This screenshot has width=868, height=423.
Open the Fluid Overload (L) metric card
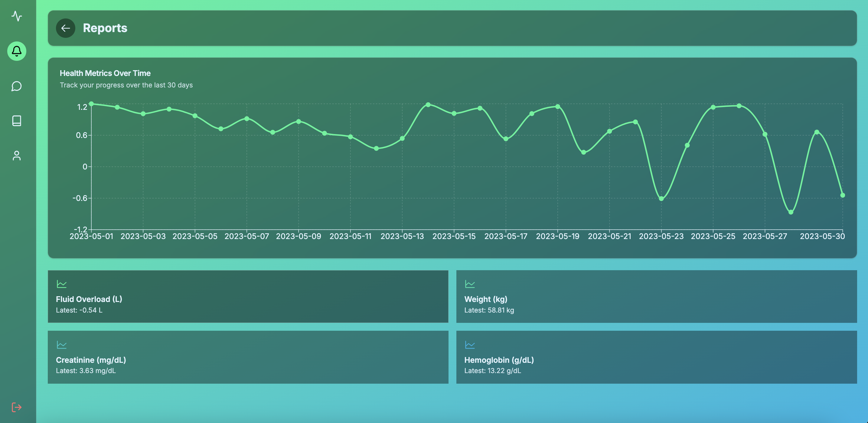point(248,296)
